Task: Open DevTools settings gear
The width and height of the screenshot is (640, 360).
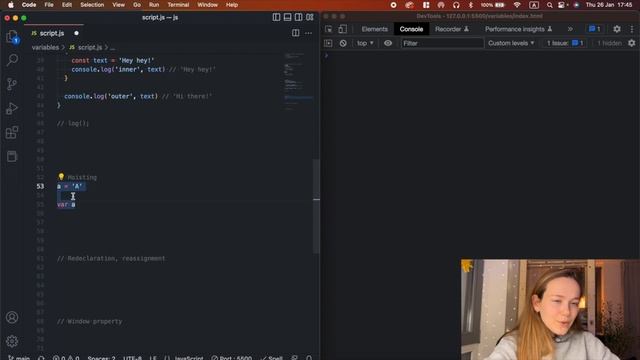Action: point(617,29)
